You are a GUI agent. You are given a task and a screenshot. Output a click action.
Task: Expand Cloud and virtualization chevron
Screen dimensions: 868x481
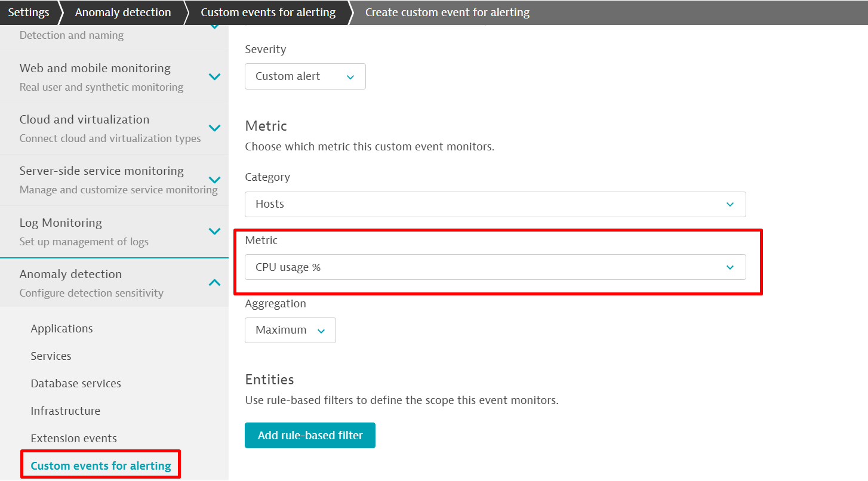(x=214, y=128)
